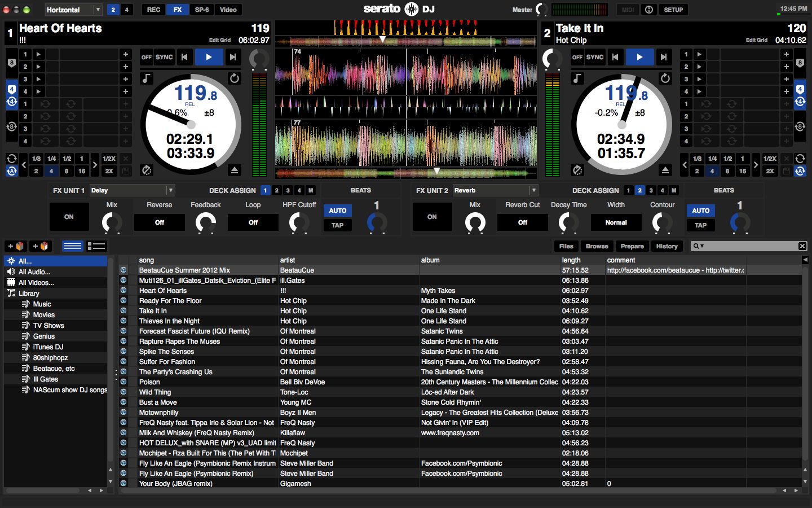812x508 pixels.
Task: Open the Prepare panel tab
Action: (x=632, y=246)
